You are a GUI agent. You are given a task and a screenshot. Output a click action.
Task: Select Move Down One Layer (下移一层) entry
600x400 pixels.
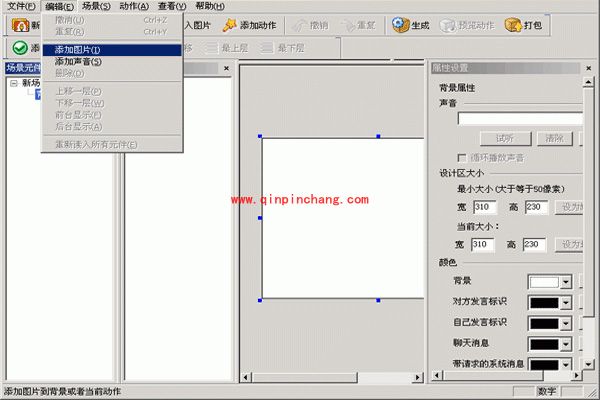tap(112, 103)
